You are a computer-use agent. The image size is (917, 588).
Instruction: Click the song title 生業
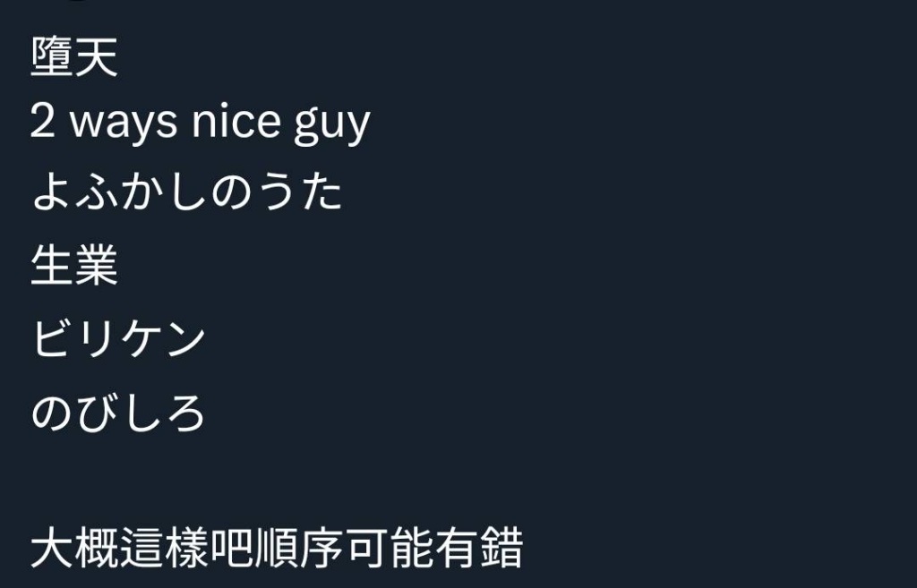click(x=74, y=265)
